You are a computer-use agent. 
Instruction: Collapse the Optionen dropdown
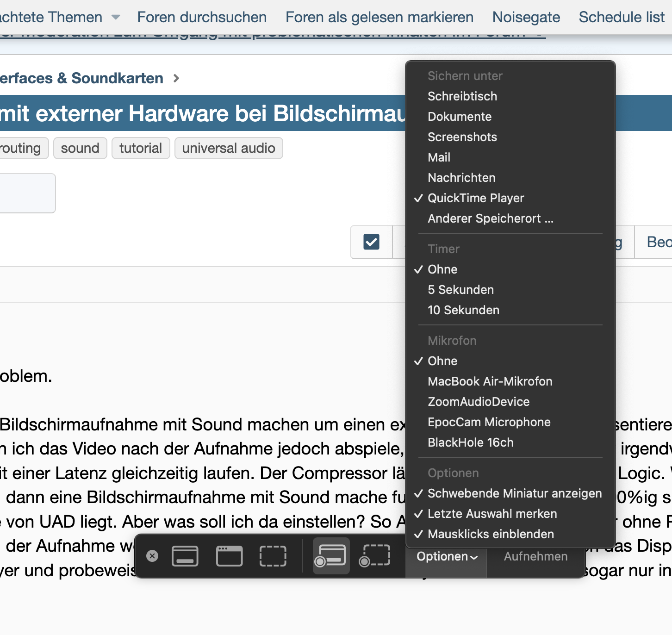446,556
